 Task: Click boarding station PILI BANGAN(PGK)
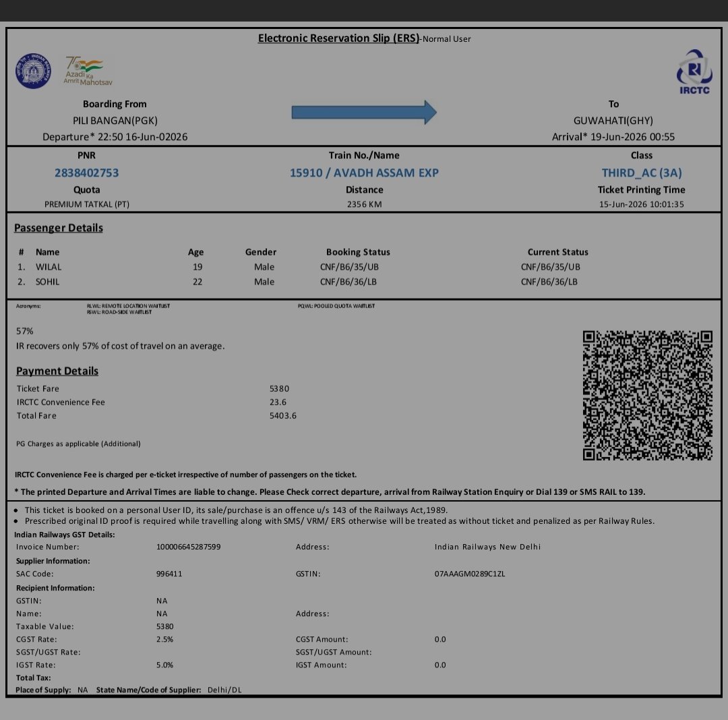[x=115, y=121]
